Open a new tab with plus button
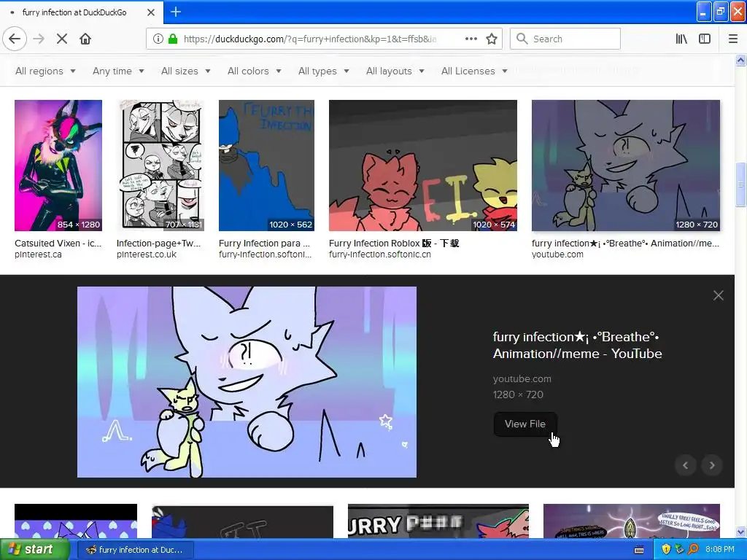This screenshot has width=747, height=560. 176,12
